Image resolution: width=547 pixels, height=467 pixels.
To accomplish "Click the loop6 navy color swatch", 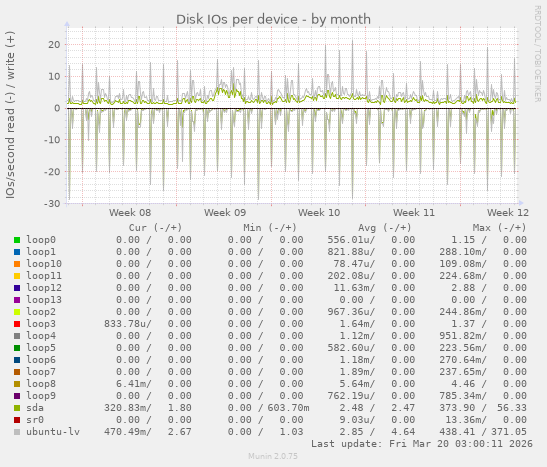I will pos(17,360).
